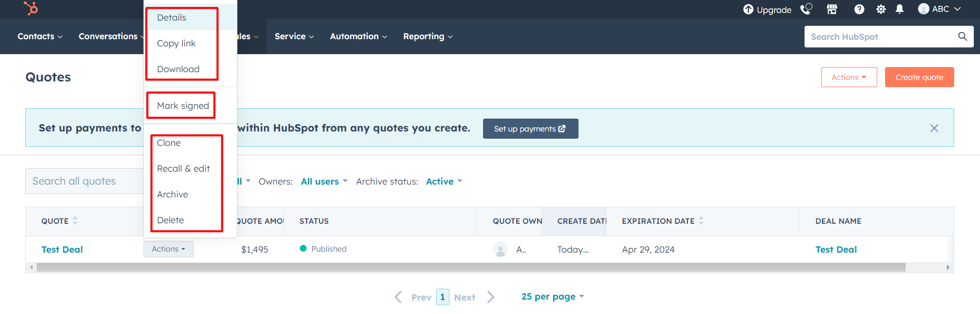Click the search magnifier icon

click(962, 37)
